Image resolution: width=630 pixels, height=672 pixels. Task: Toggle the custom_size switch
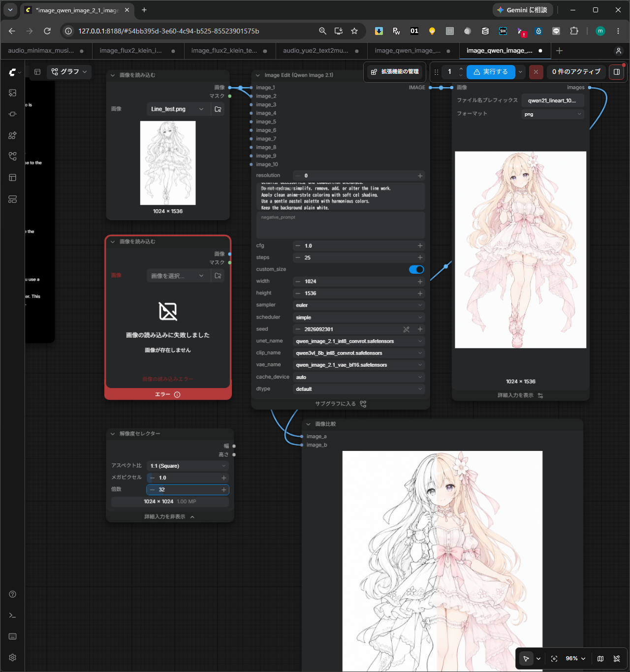click(x=416, y=269)
